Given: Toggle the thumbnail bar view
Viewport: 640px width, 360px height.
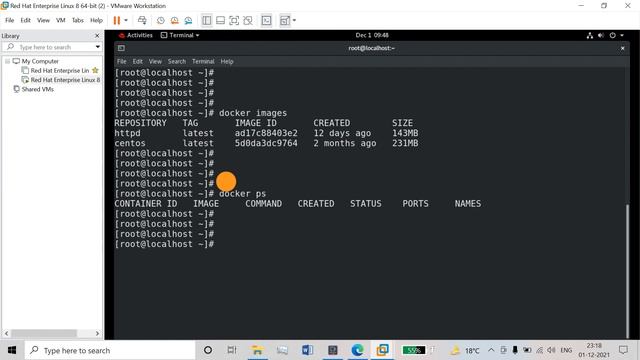Looking at the screenshot, I should pos(220,20).
